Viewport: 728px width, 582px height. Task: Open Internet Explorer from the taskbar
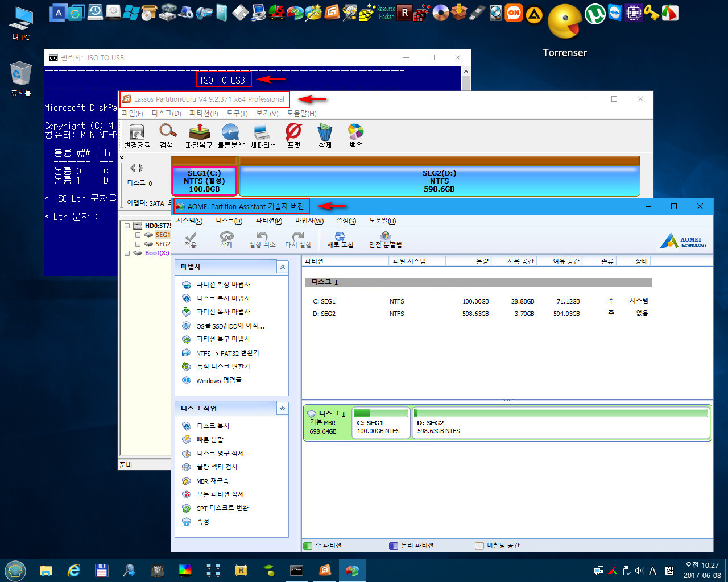[x=74, y=570]
